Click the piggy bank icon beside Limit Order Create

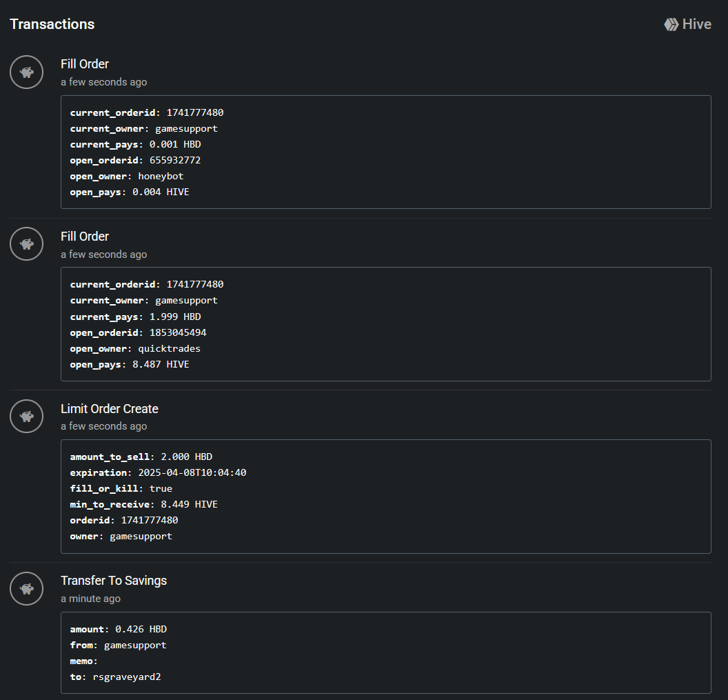point(26,416)
